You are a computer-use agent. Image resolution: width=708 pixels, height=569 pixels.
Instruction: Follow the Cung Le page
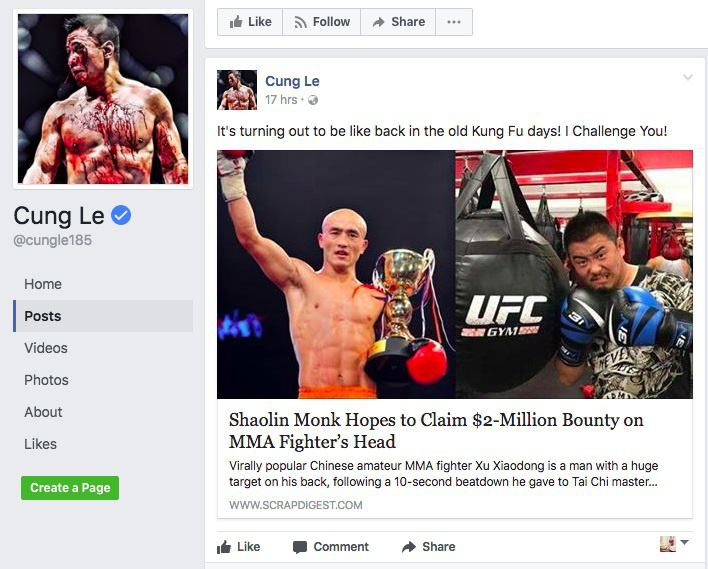coord(321,22)
